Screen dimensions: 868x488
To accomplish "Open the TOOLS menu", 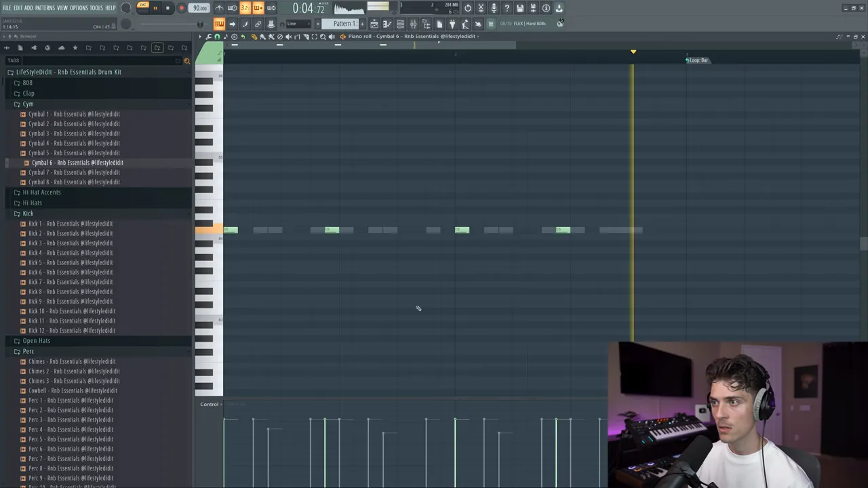I will tap(96, 8).
